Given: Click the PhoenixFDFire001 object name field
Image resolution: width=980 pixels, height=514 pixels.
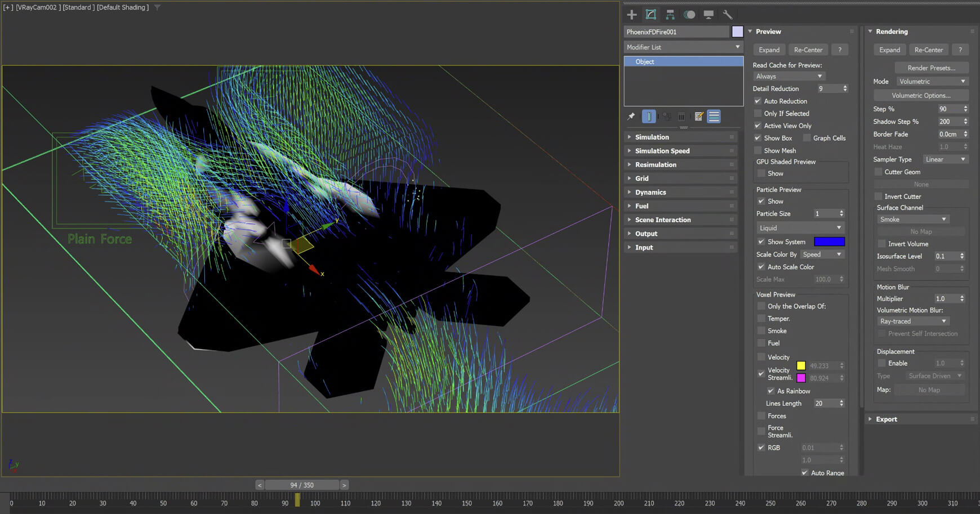Looking at the screenshot, I should point(676,32).
